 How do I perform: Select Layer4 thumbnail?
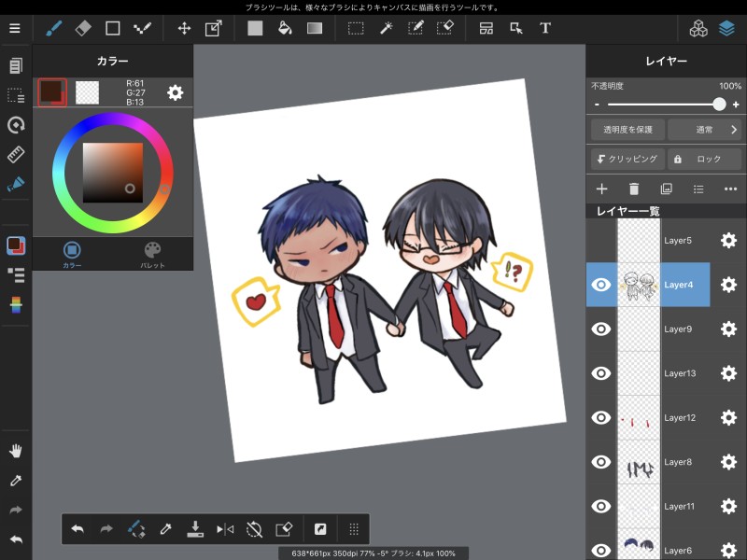tap(639, 285)
